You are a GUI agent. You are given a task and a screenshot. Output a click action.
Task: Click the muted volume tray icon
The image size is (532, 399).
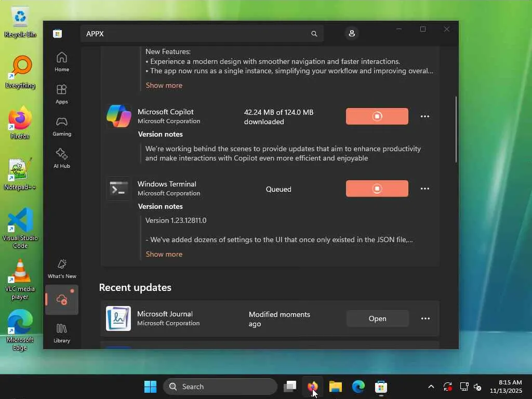(478, 387)
